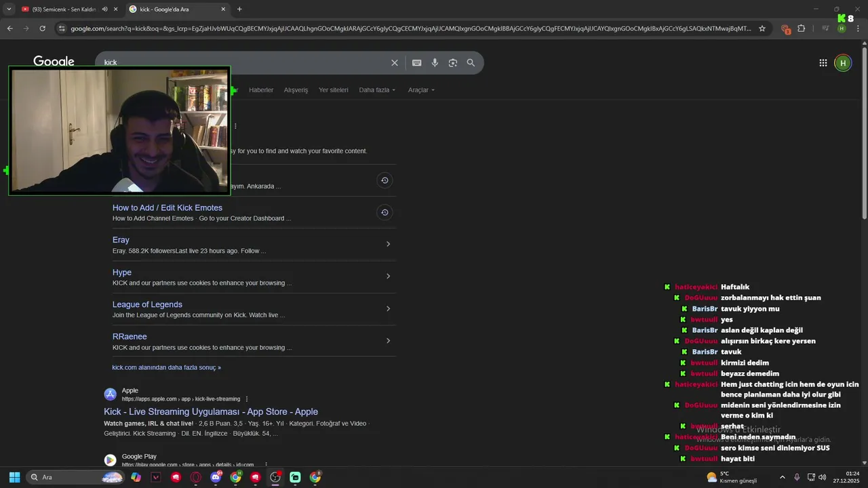
Task: Expand the Eray sitelink chevron
Action: 388,244
